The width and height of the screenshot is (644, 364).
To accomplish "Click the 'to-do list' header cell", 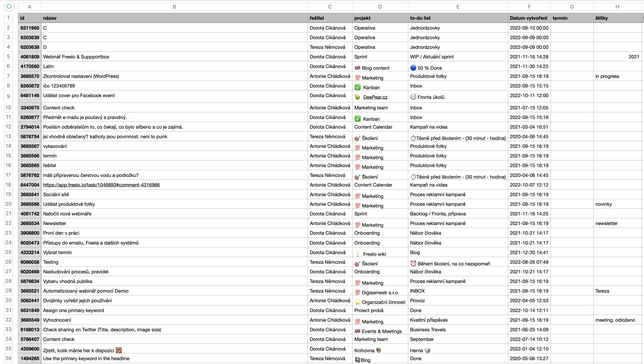I will pyautogui.click(x=458, y=18).
